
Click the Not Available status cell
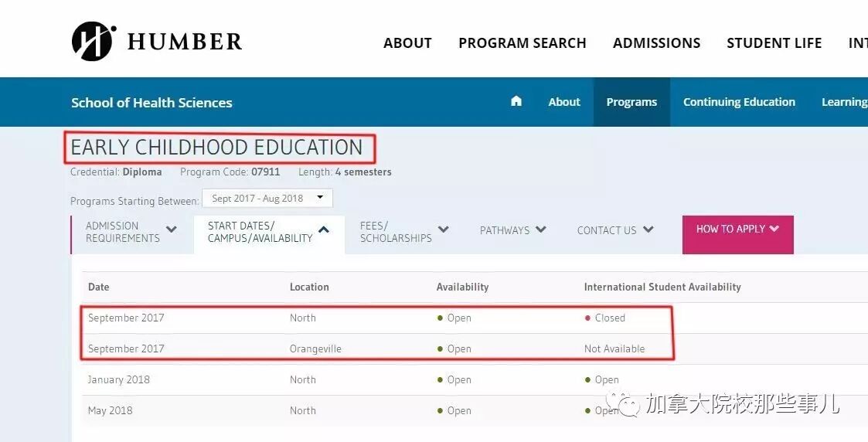pos(614,348)
